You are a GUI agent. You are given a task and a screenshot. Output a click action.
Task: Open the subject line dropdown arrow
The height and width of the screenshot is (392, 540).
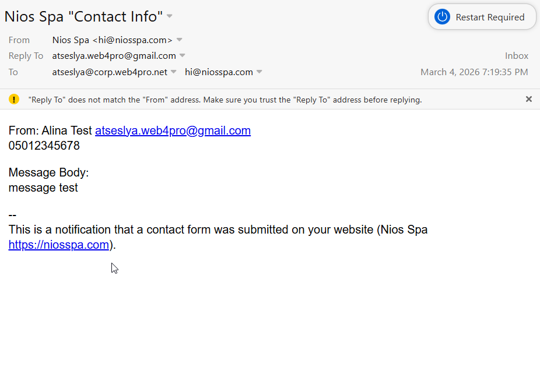170,16
